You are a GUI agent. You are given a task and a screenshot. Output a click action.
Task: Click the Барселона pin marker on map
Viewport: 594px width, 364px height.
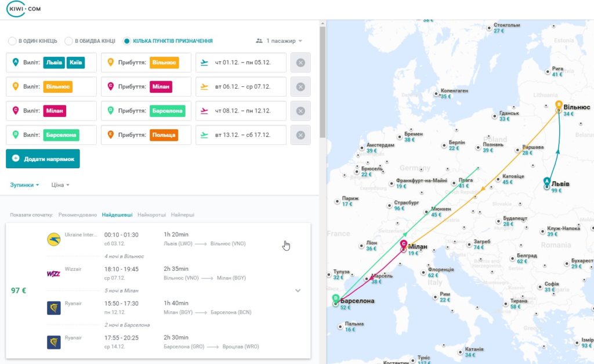(x=336, y=299)
